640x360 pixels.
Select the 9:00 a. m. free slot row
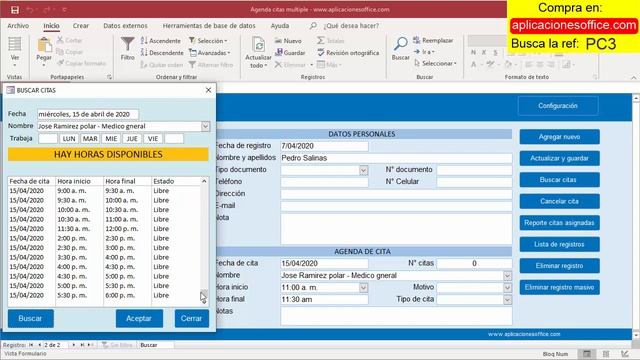[104, 191]
